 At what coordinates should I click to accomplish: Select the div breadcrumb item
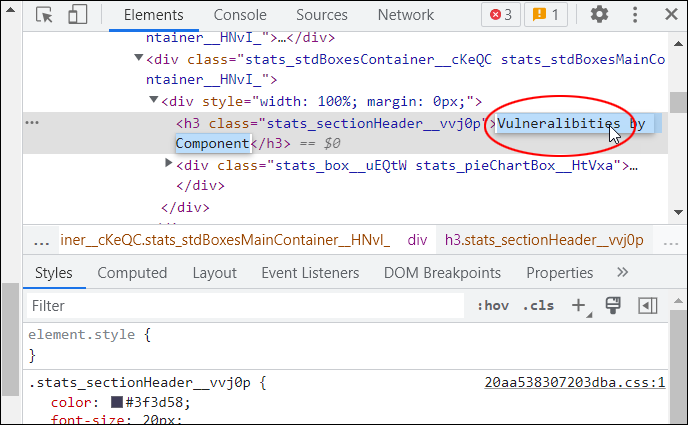[x=417, y=240]
